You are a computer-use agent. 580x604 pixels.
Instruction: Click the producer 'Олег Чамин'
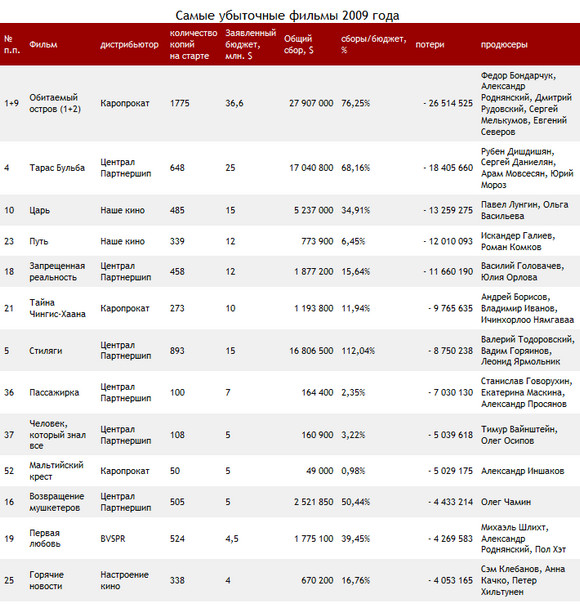[x=506, y=502]
